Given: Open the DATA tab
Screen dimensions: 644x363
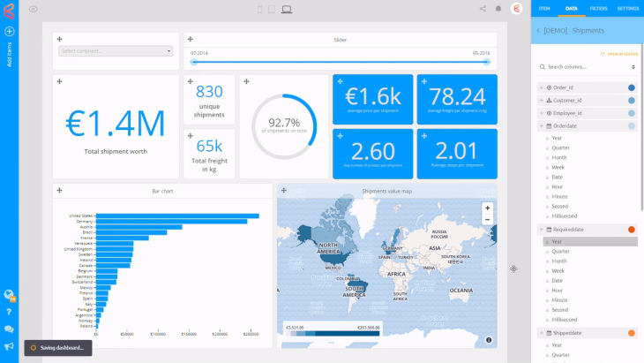Looking at the screenshot, I should click(572, 9).
